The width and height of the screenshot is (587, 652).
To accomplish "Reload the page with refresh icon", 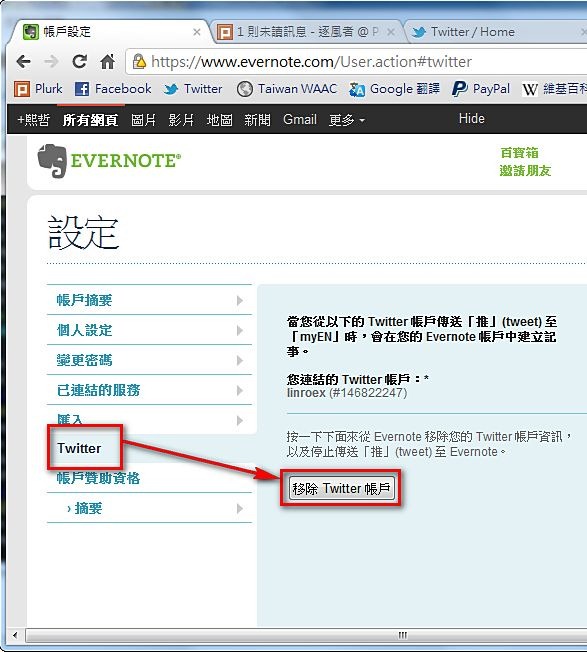I will click(79, 62).
